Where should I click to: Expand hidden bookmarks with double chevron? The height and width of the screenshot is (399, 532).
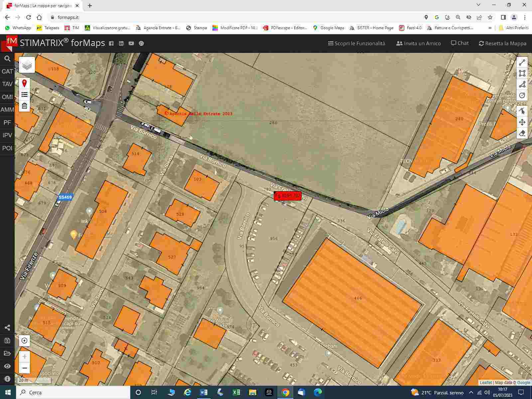[490, 28]
